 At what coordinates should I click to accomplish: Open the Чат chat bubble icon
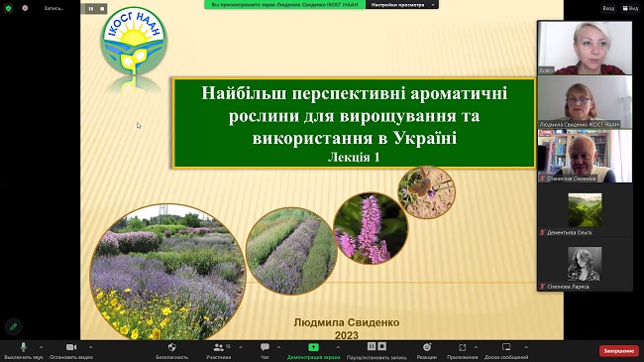pyautogui.click(x=265, y=347)
